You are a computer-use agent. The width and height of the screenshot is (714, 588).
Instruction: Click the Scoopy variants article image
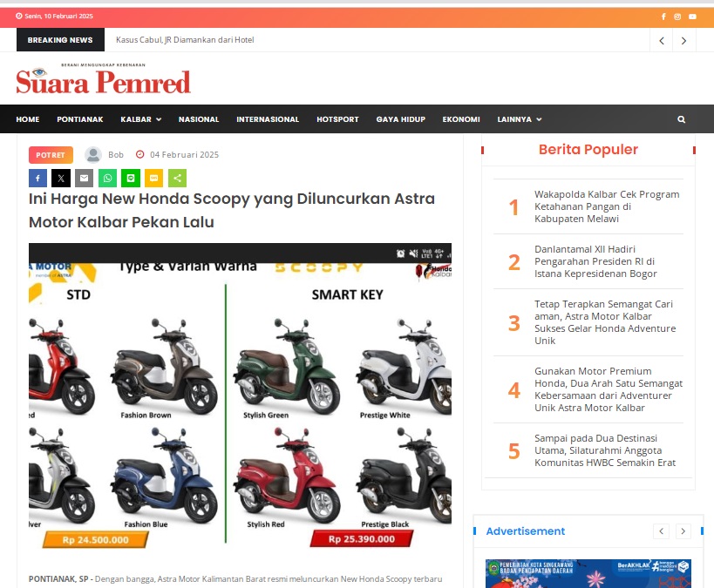(240, 396)
